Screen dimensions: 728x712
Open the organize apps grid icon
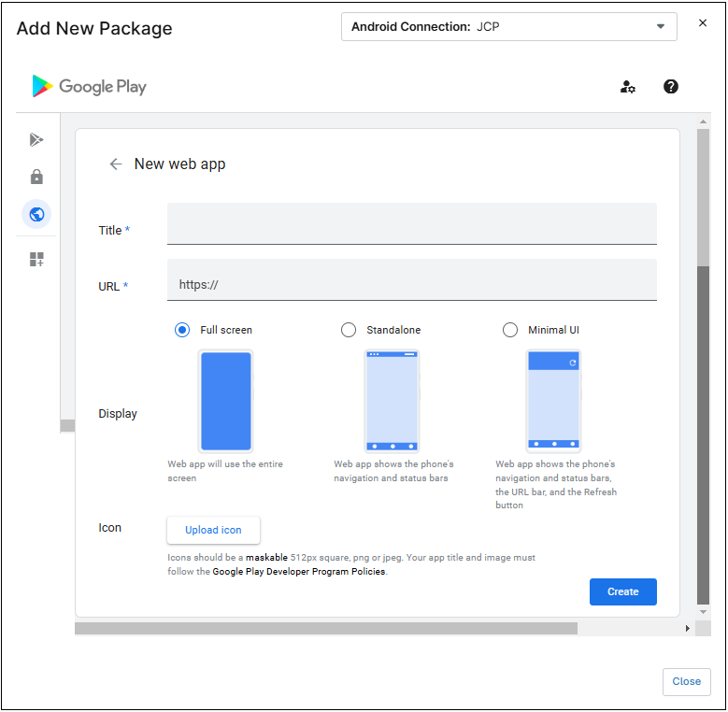click(x=36, y=259)
